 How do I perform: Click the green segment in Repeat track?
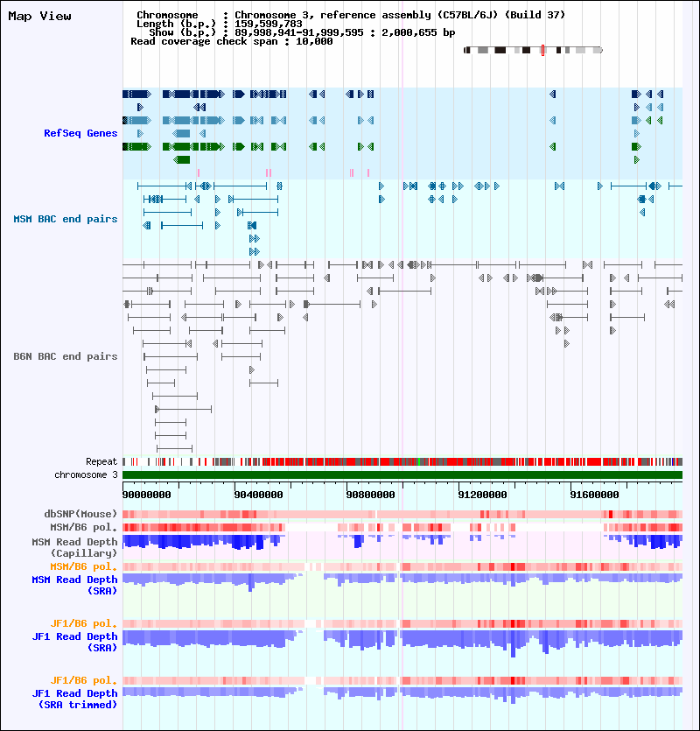[419, 462]
